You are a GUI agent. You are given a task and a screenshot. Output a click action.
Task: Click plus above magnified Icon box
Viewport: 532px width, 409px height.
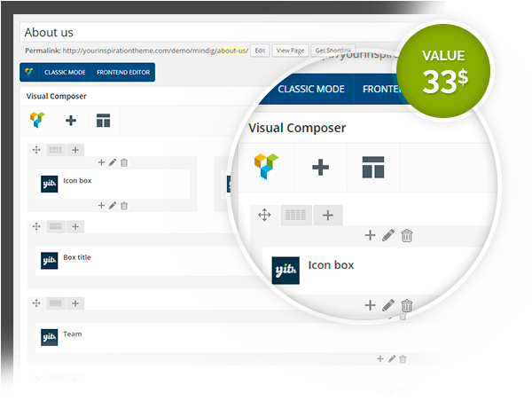pos(370,235)
